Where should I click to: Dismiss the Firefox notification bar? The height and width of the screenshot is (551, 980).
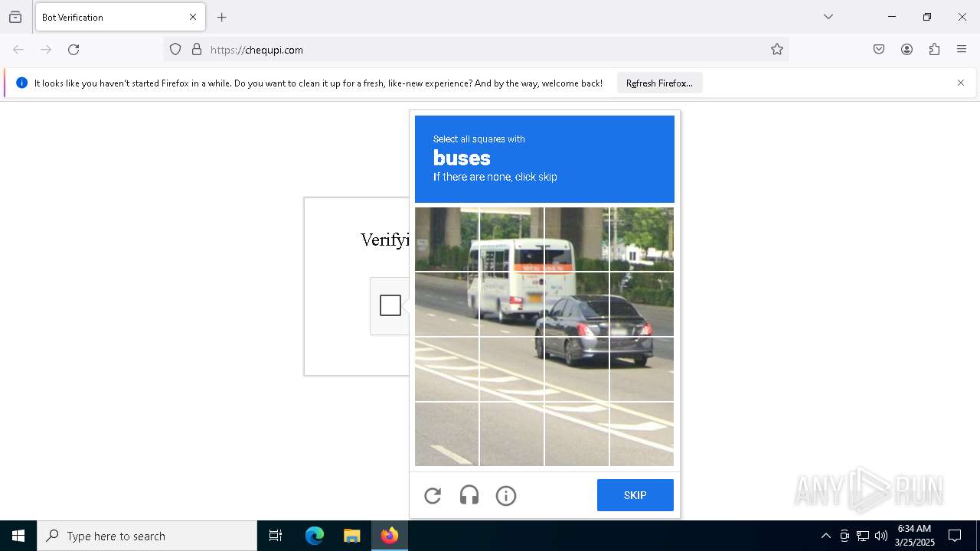[x=961, y=83]
